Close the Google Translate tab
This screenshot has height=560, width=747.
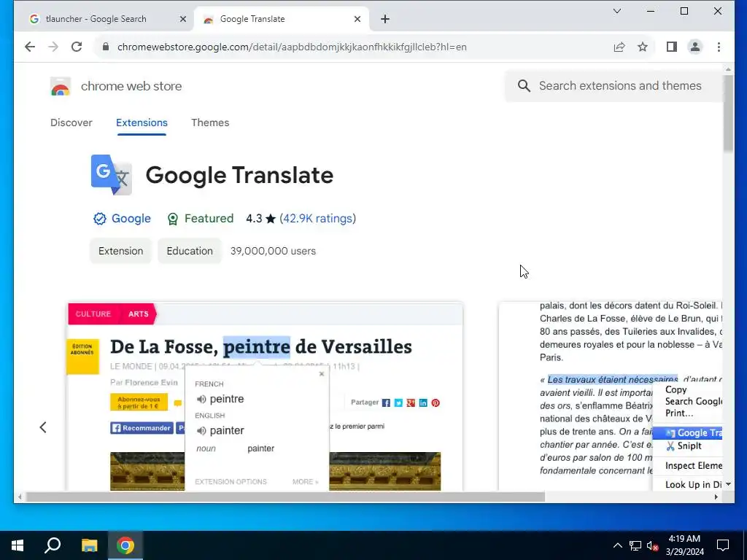point(357,19)
